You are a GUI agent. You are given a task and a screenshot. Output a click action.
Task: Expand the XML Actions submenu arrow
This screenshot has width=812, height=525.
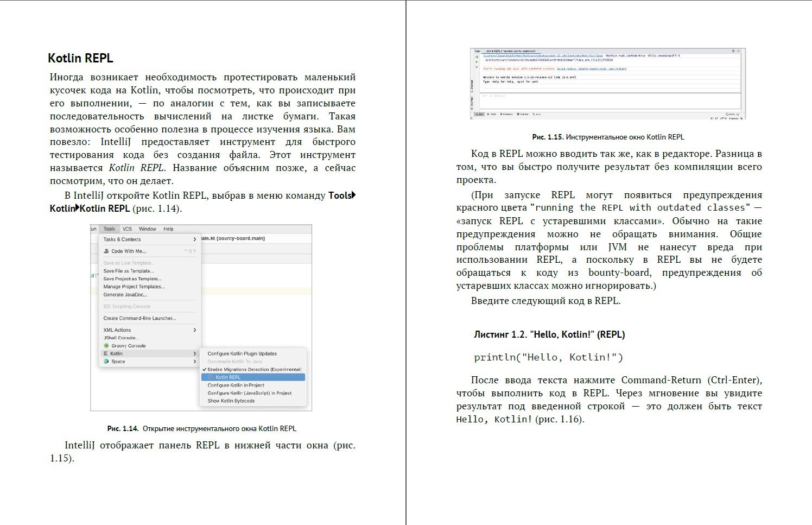point(194,330)
